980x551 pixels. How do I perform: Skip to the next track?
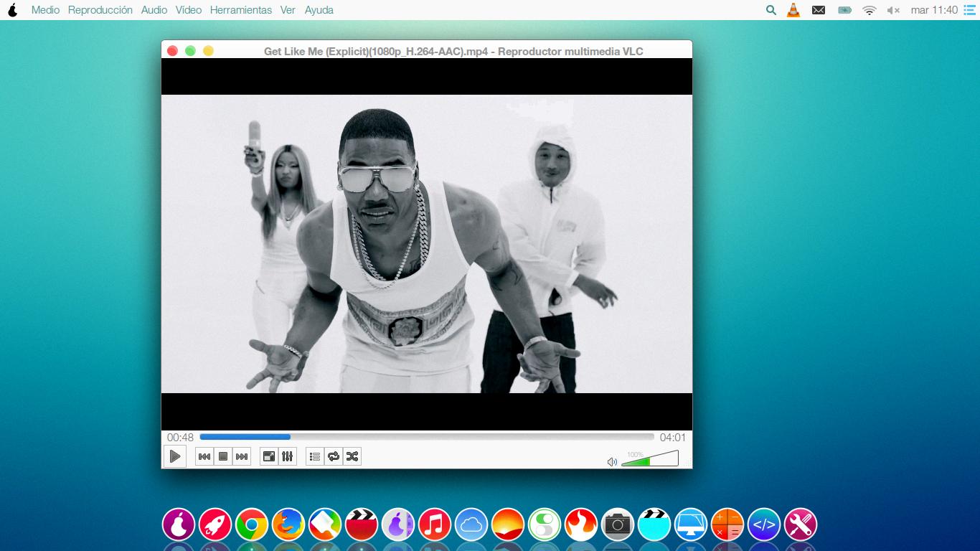pyautogui.click(x=242, y=456)
